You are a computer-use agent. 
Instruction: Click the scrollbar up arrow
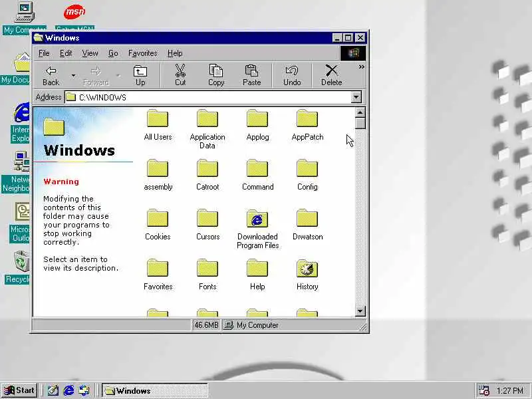coord(360,112)
